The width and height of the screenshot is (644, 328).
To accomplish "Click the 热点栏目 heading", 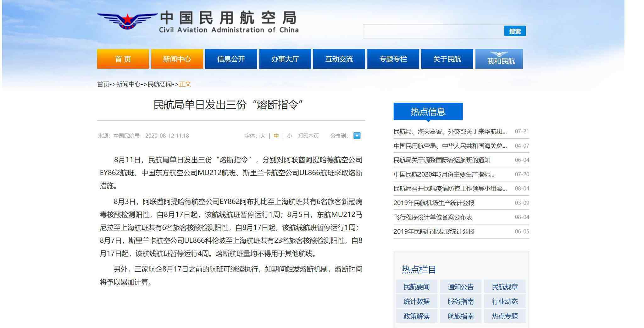I will pos(419,269).
